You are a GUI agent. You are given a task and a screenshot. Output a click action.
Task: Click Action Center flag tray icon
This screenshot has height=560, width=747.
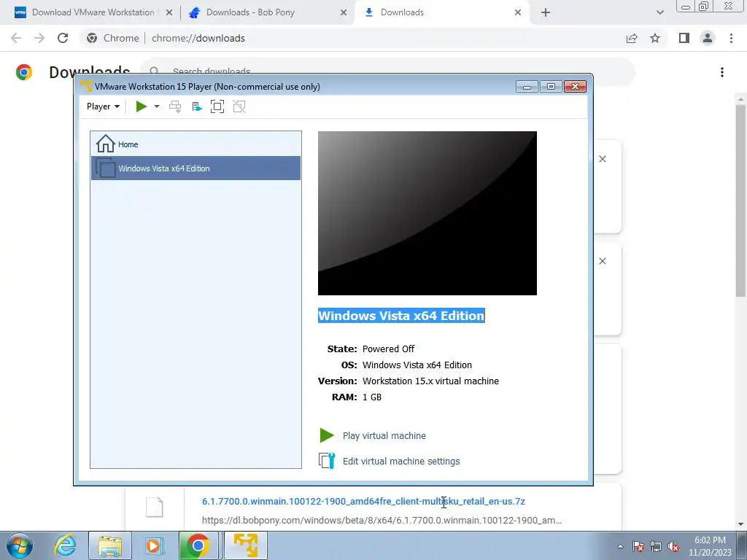638,546
